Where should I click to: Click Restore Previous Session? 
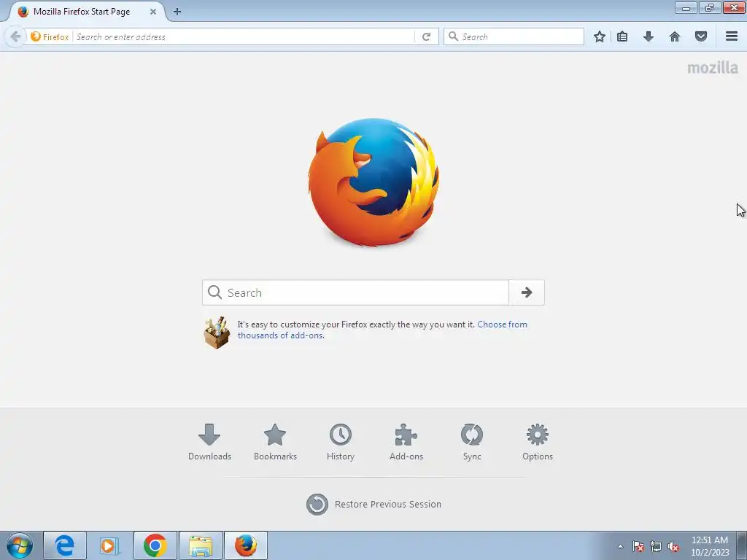[374, 505]
